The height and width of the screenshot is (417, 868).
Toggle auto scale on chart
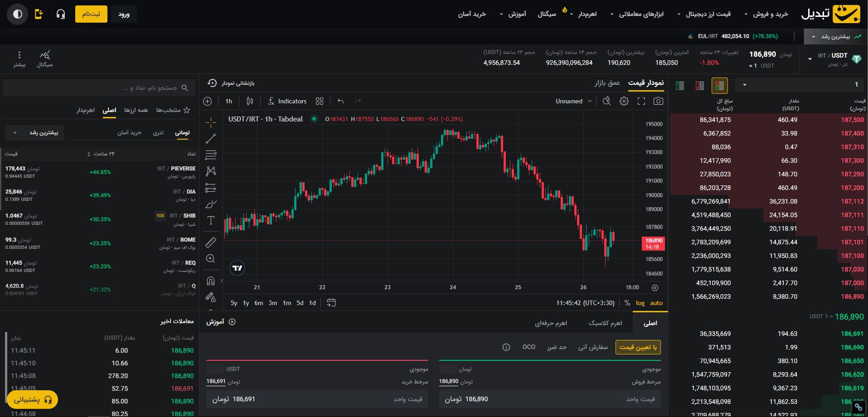tap(656, 303)
